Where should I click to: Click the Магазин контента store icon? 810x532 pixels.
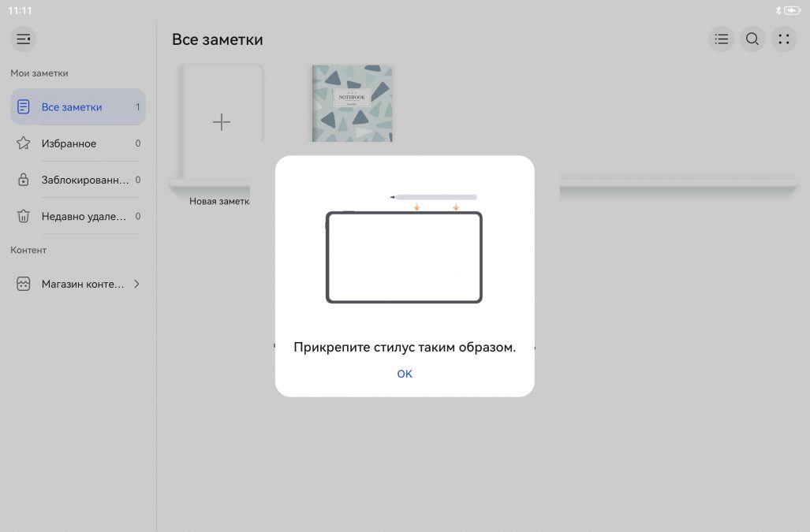click(24, 284)
